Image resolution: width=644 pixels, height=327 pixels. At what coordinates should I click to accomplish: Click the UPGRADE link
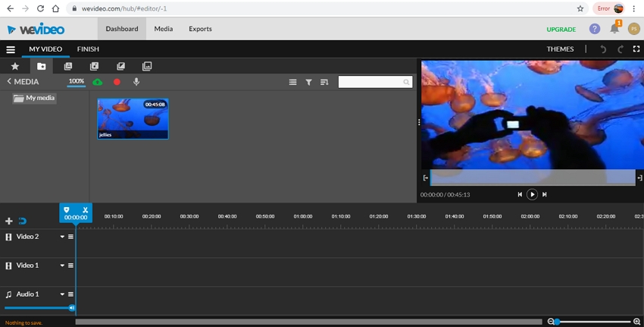click(x=561, y=30)
